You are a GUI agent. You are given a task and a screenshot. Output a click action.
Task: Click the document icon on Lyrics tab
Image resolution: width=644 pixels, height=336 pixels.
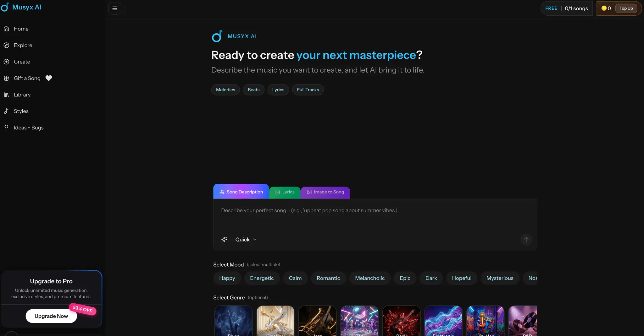278,192
